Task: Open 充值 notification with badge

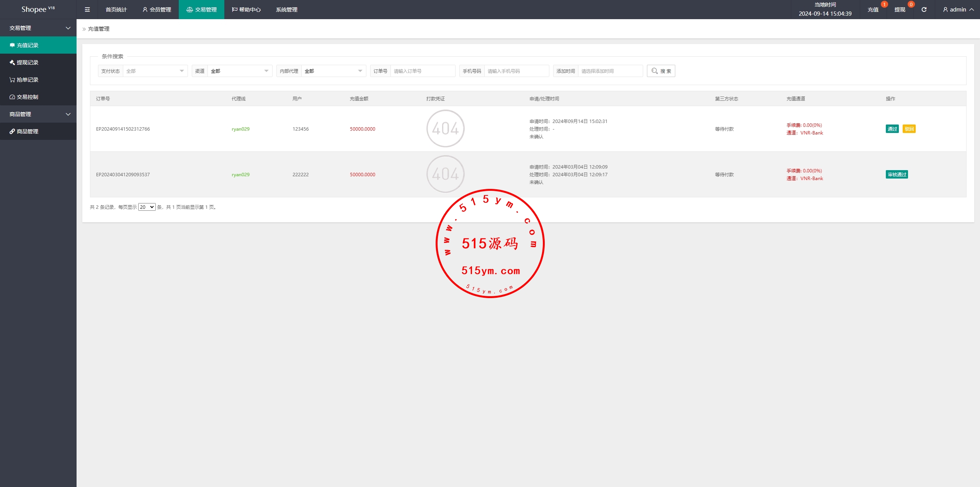Action: (873, 10)
